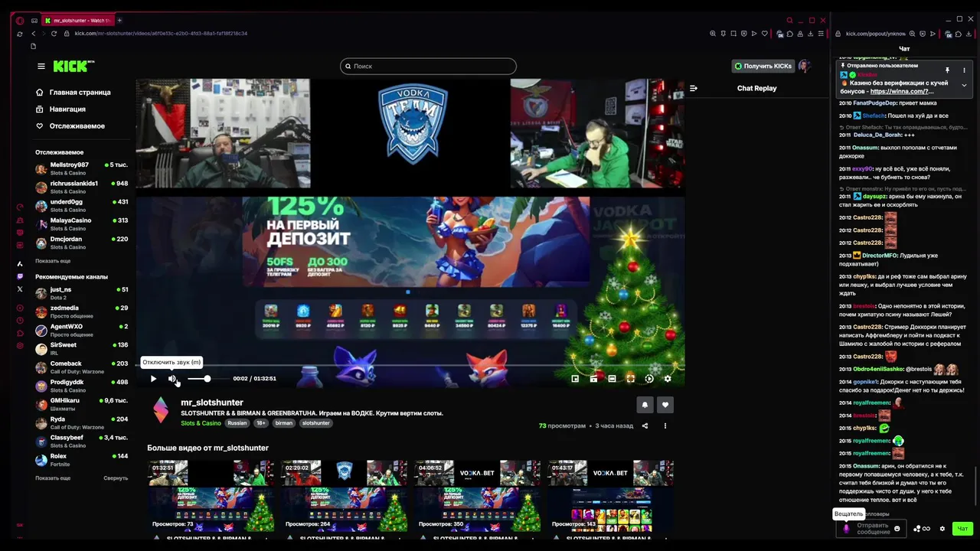Open the 02:29:02 video thumbnail
Screen dimensions: 980x551
click(x=345, y=496)
